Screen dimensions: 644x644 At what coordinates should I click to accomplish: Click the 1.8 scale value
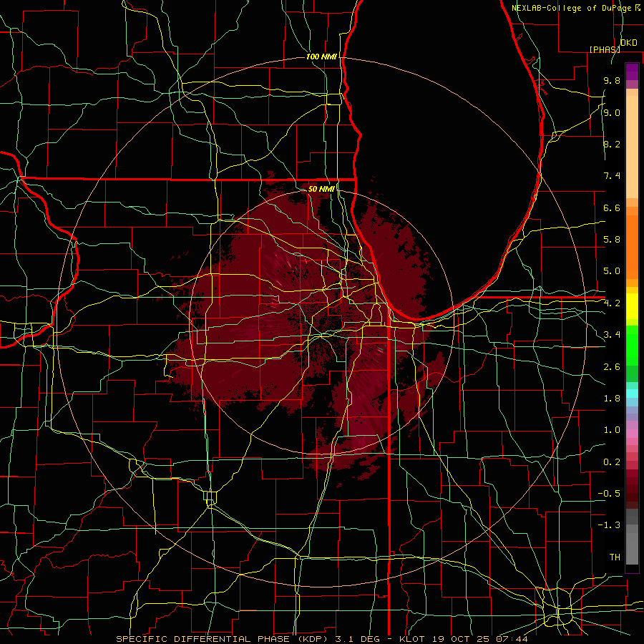pos(612,399)
